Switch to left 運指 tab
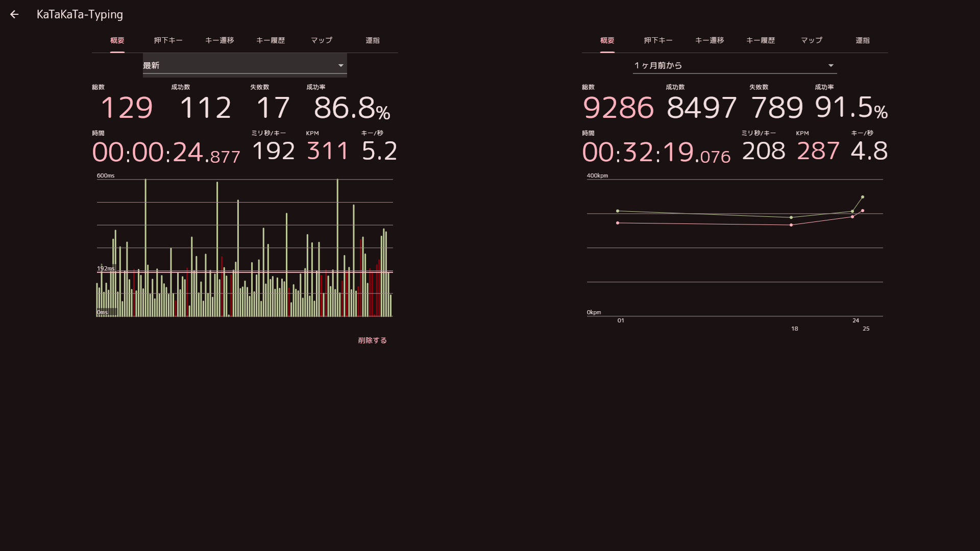This screenshot has height=551, width=980. tap(373, 40)
